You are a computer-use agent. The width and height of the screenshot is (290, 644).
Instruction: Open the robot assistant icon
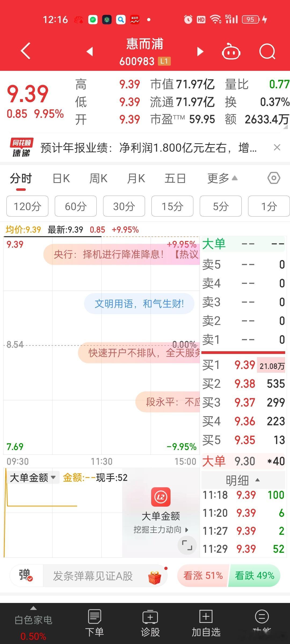tap(231, 51)
